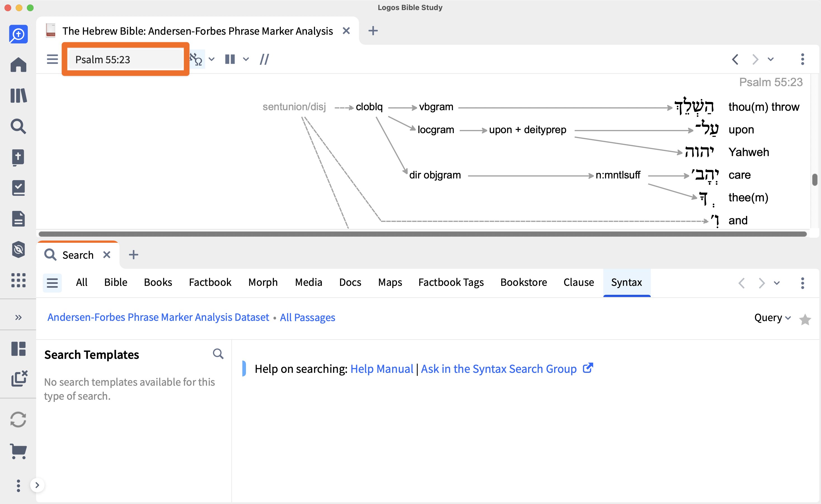Switch to the Morph search type

click(263, 282)
